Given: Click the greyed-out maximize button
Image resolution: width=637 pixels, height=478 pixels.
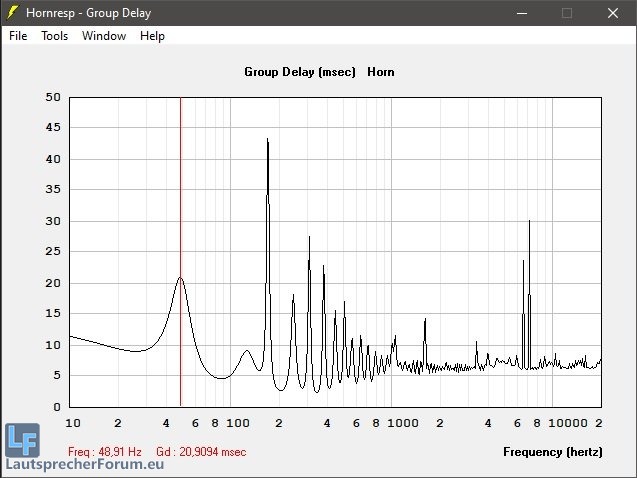Looking at the screenshot, I should (567, 13).
